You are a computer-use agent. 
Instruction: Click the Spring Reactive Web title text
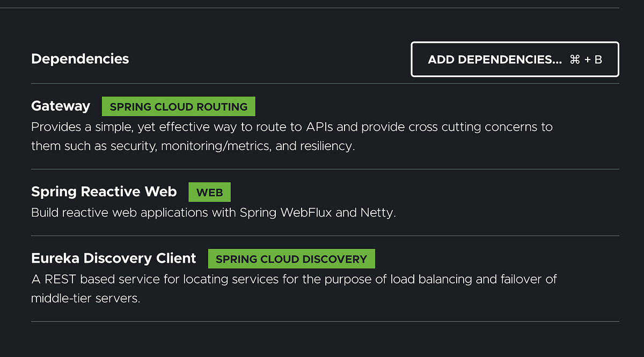point(104,191)
